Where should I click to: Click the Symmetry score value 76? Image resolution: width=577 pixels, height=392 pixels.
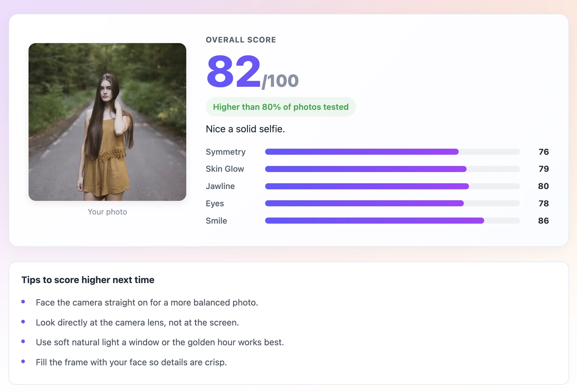click(x=544, y=152)
